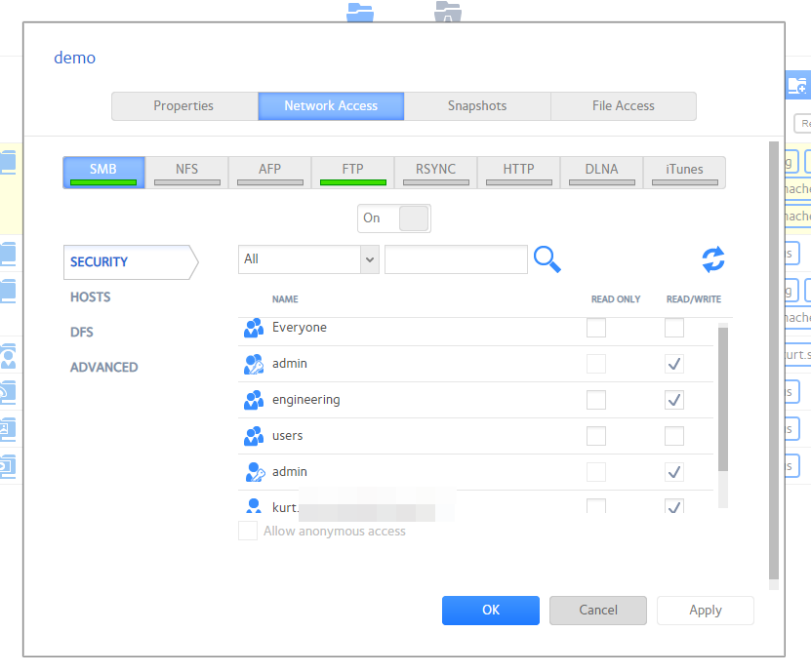Click the search text input field
The image size is (811, 672).
[456, 259]
